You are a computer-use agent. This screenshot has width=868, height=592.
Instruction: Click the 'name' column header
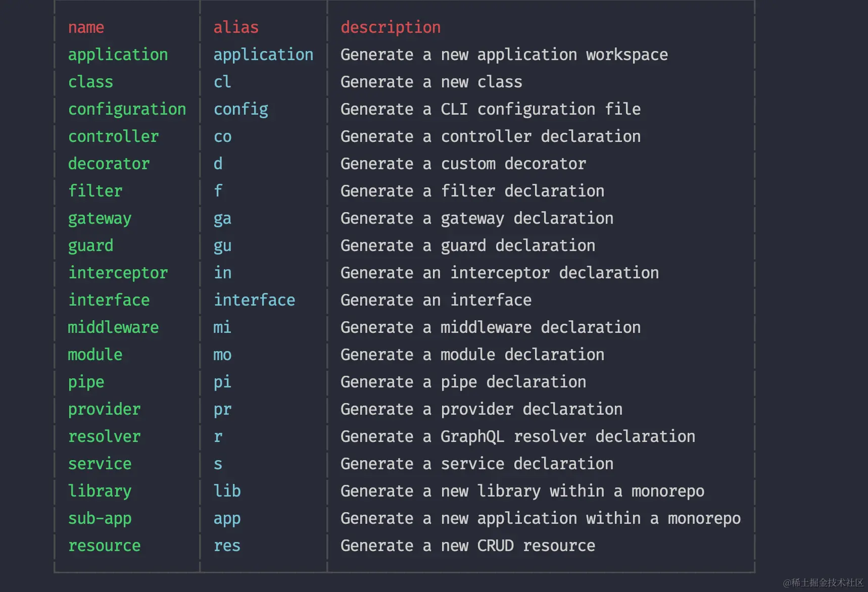[x=86, y=27]
